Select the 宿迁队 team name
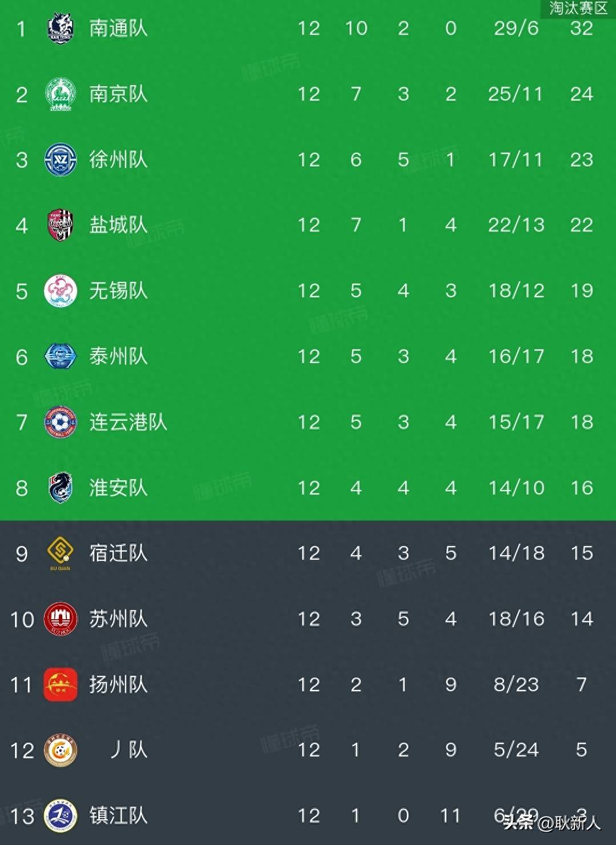616x845 pixels. [x=118, y=553]
